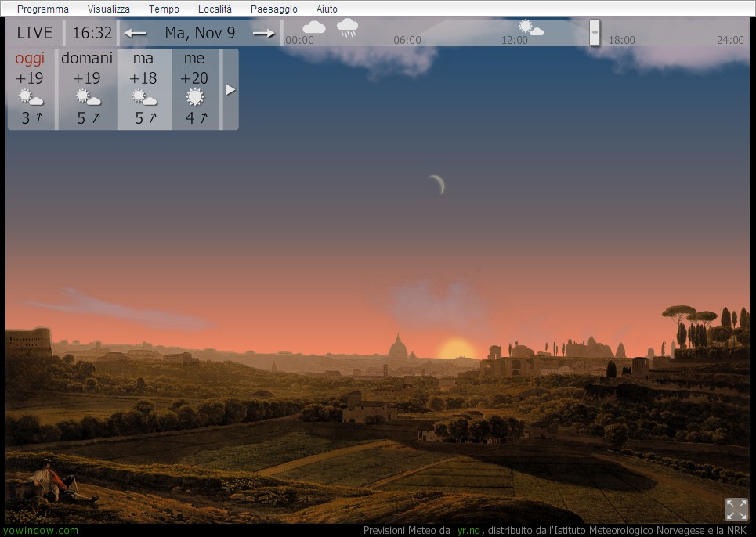This screenshot has width=756, height=537.
Task: Toggle fullscreen with the arrows icon
Action: point(736,510)
